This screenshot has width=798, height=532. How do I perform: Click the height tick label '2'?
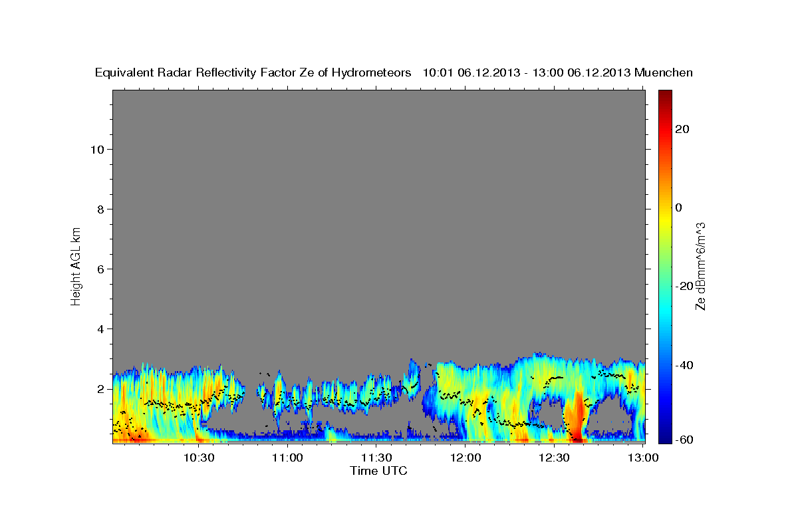pyautogui.click(x=102, y=388)
